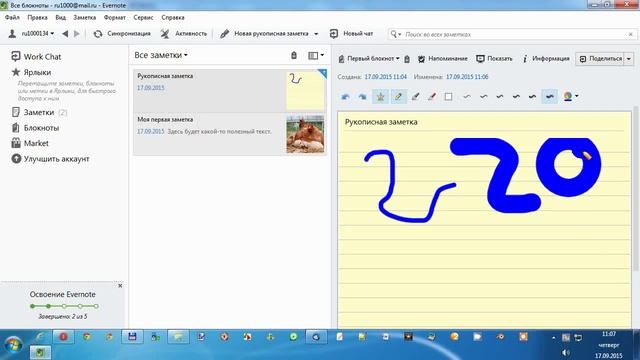This screenshot has width=640, height=360.
Task: Select the Моя первая заметка chicken thumbnail
Action: 305,134
